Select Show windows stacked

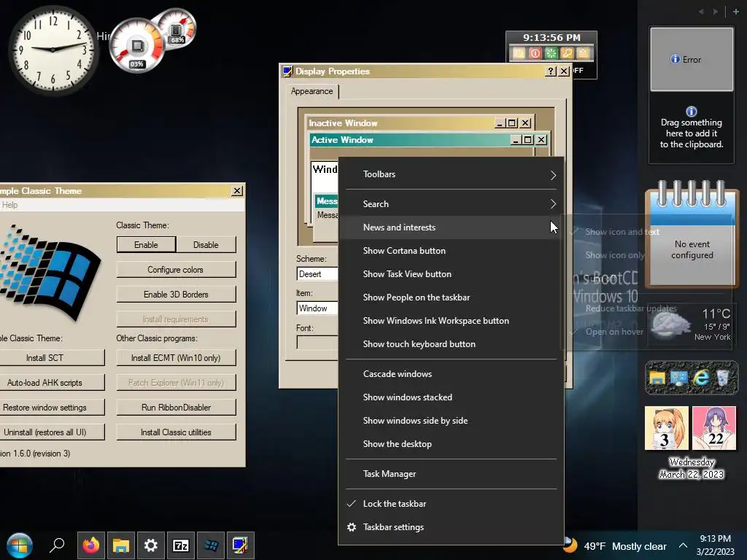(x=451, y=397)
